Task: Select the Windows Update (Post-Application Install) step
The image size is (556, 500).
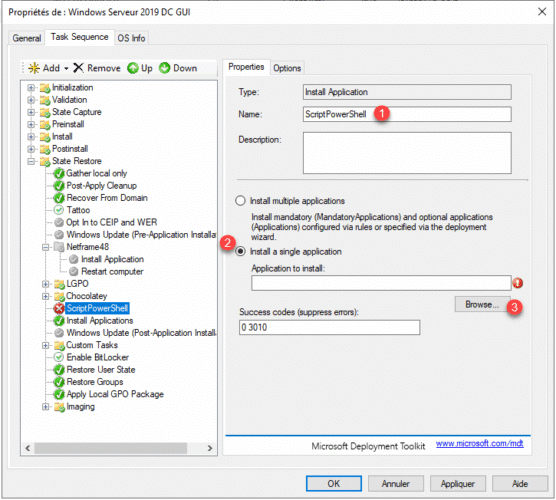Action: pos(141,333)
